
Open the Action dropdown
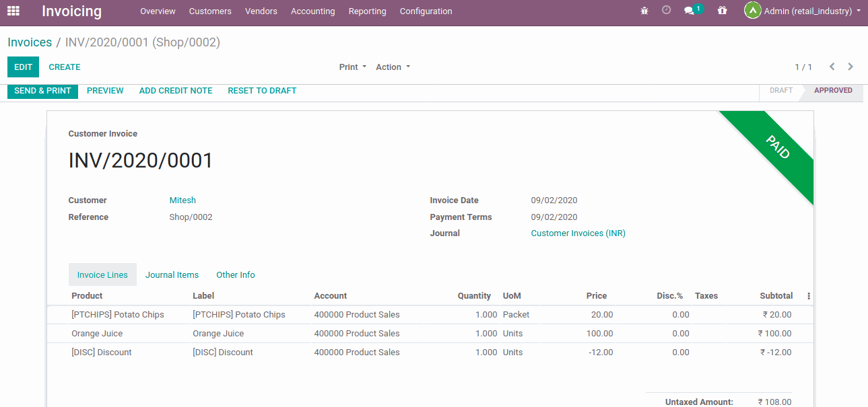pos(393,67)
